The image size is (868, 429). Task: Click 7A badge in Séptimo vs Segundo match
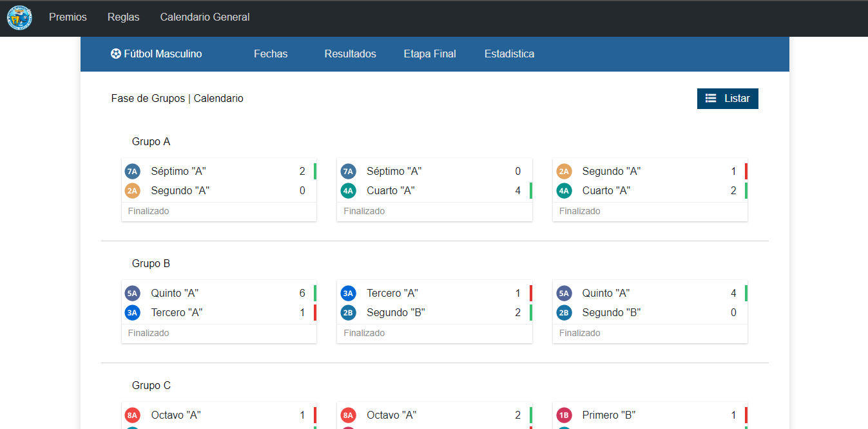(133, 172)
